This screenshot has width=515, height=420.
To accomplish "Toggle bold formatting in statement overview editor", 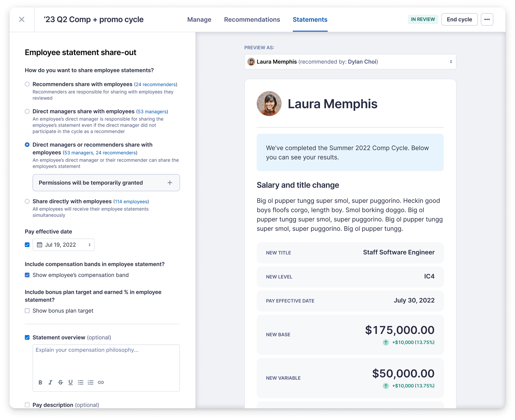I will pyautogui.click(x=40, y=382).
